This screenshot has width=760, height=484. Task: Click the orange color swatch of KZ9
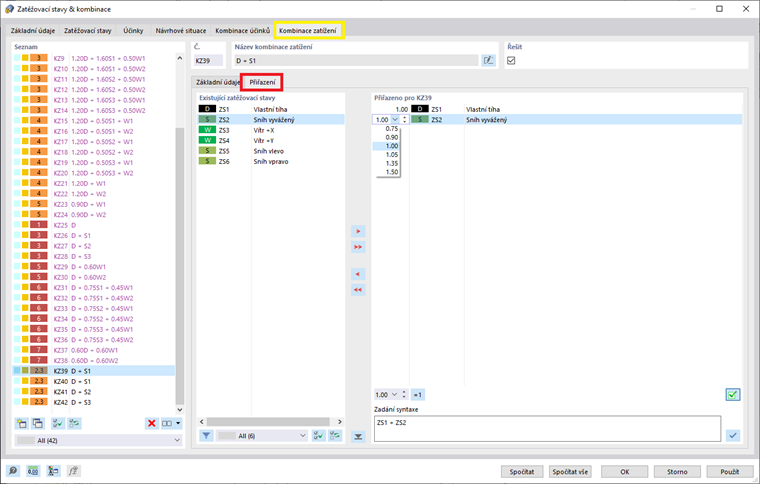(39, 58)
